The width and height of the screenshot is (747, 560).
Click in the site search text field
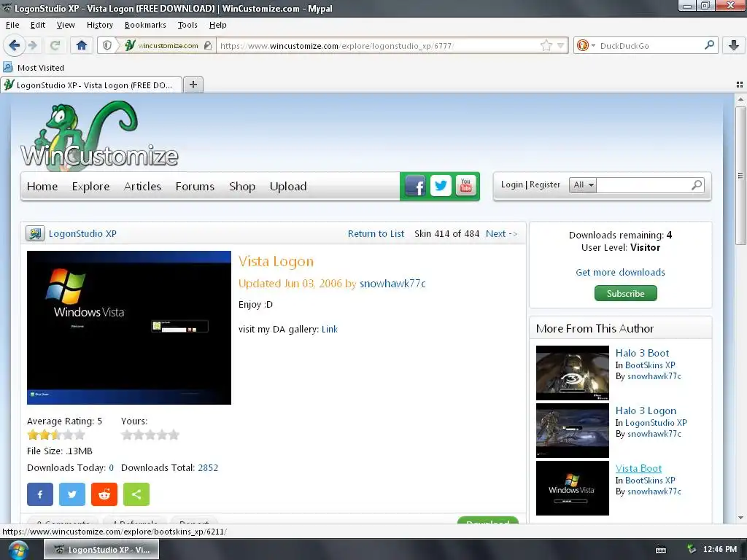coord(643,184)
